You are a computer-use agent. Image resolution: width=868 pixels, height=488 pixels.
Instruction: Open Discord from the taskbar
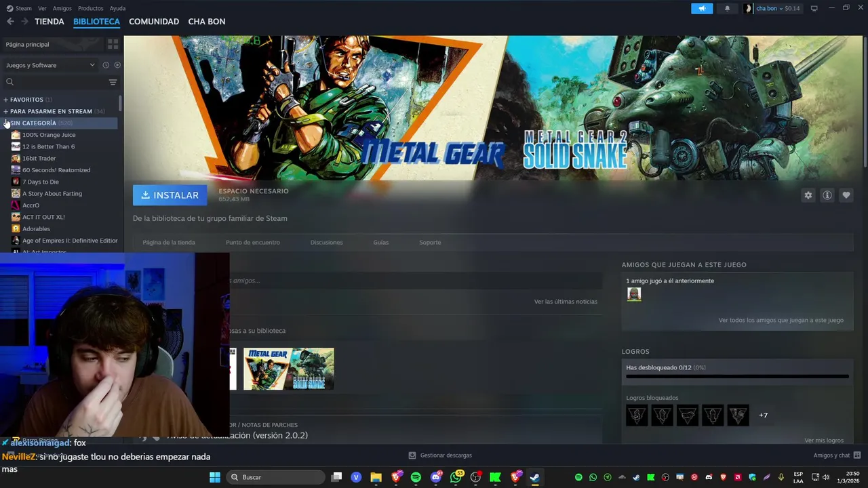436,477
